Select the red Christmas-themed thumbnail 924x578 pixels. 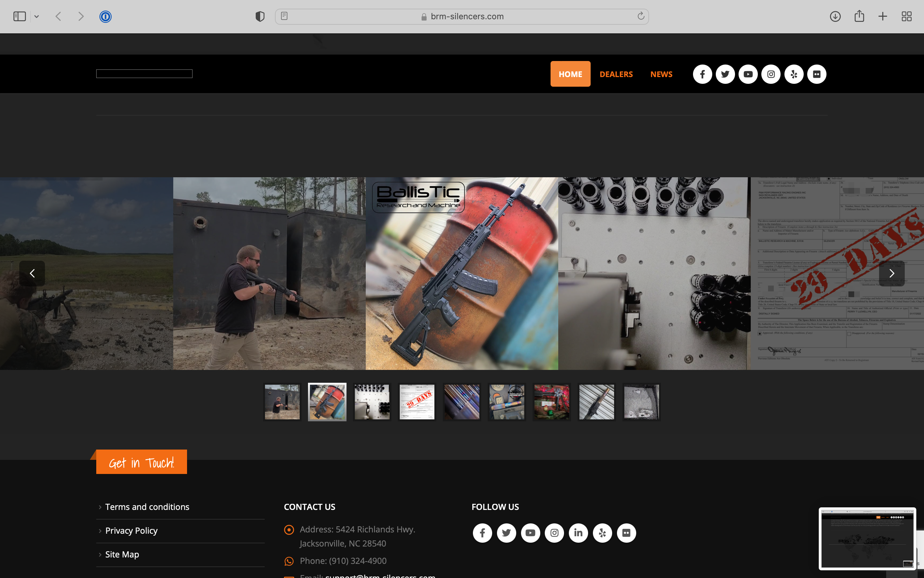pos(552,402)
